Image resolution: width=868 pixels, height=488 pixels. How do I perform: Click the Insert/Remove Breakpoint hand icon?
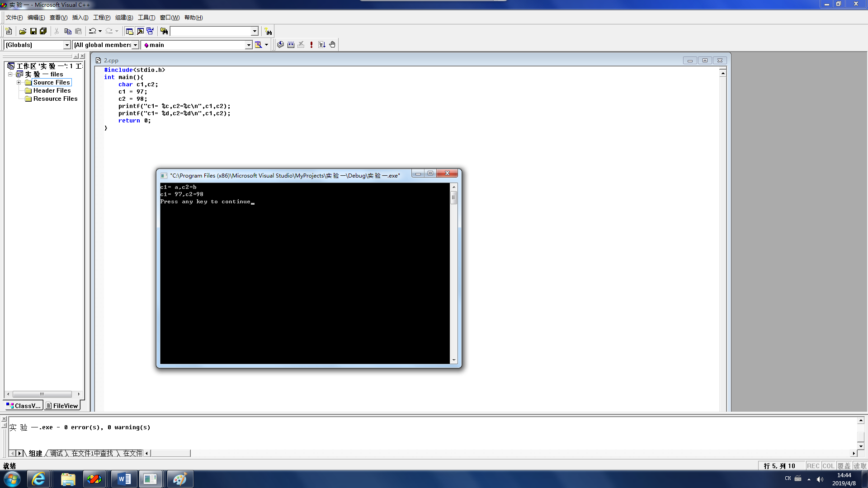[332, 45]
